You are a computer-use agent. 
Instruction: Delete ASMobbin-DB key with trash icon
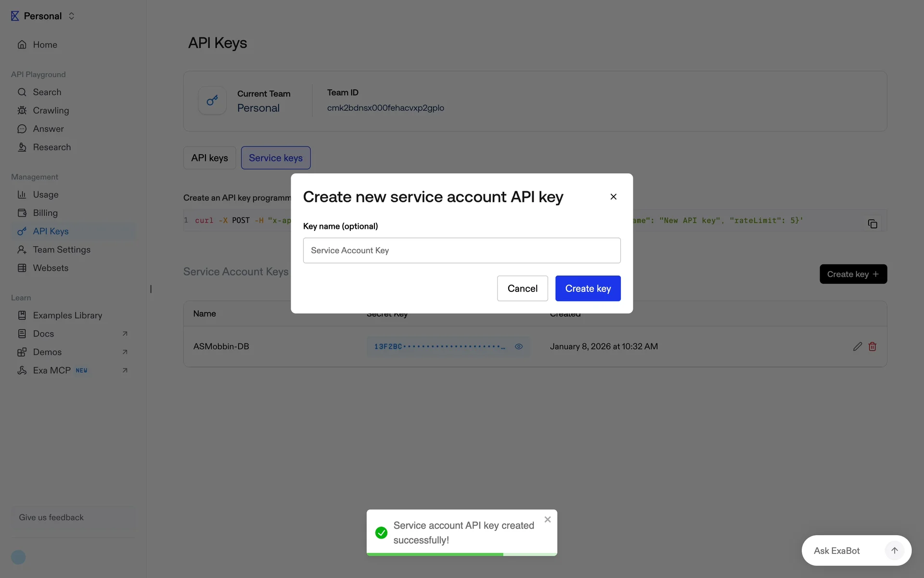click(872, 346)
